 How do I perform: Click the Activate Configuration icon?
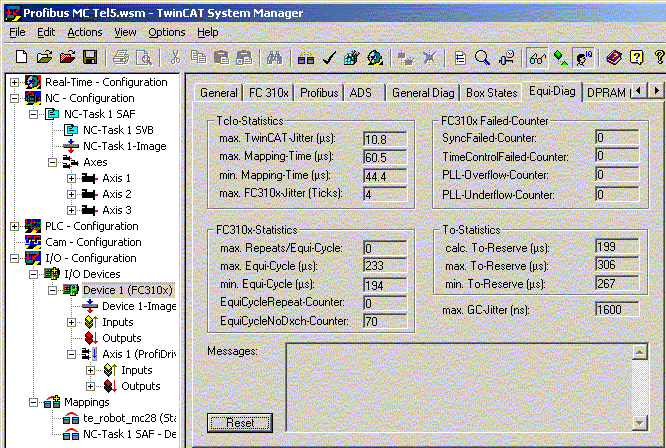[x=352, y=57]
